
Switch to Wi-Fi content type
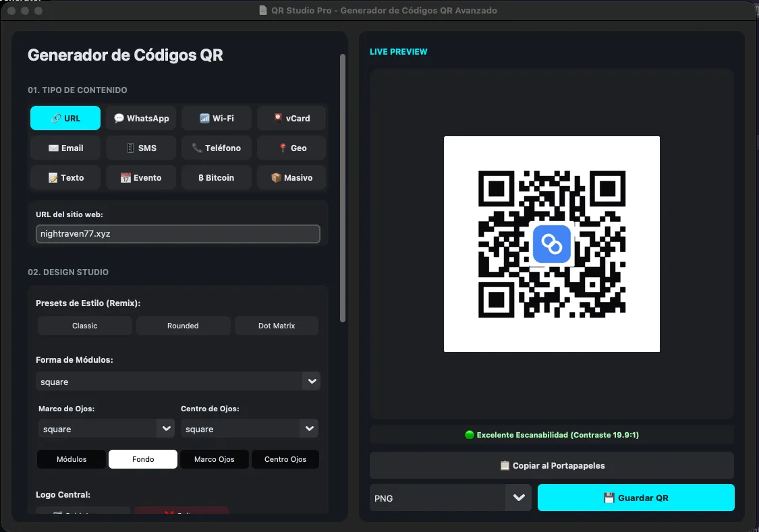pyautogui.click(x=217, y=118)
